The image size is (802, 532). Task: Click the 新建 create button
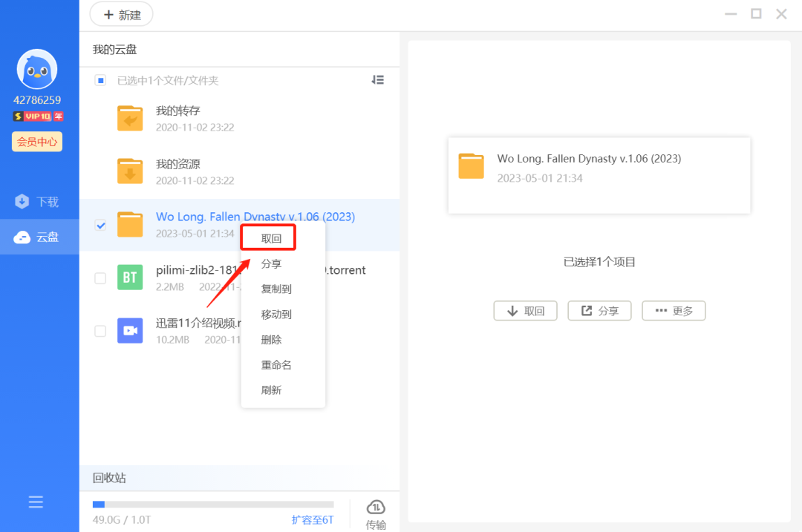(121, 15)
